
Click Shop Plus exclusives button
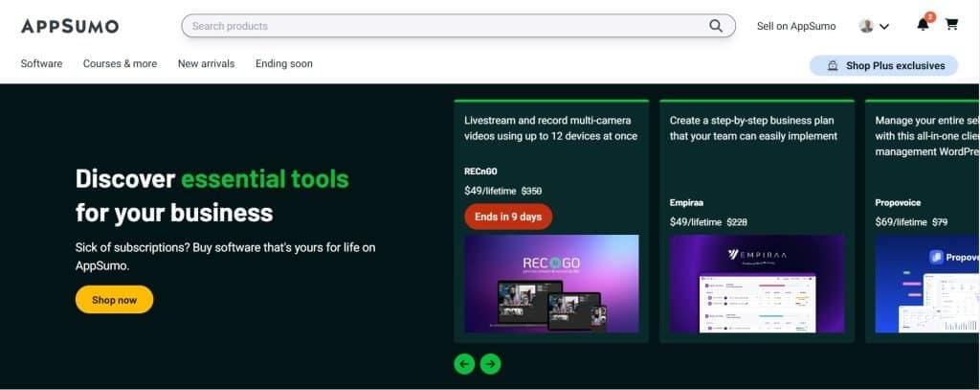click(x=883, y=65)
